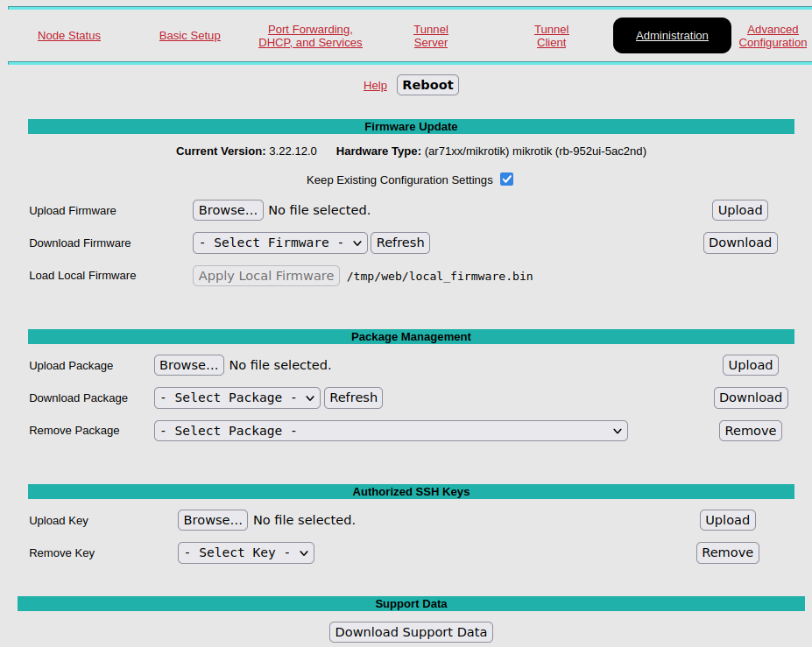The width and height of the screenshot is (812, 647).
Task: Click Remove next to Remove Key
Action: [x=727, y=552]
